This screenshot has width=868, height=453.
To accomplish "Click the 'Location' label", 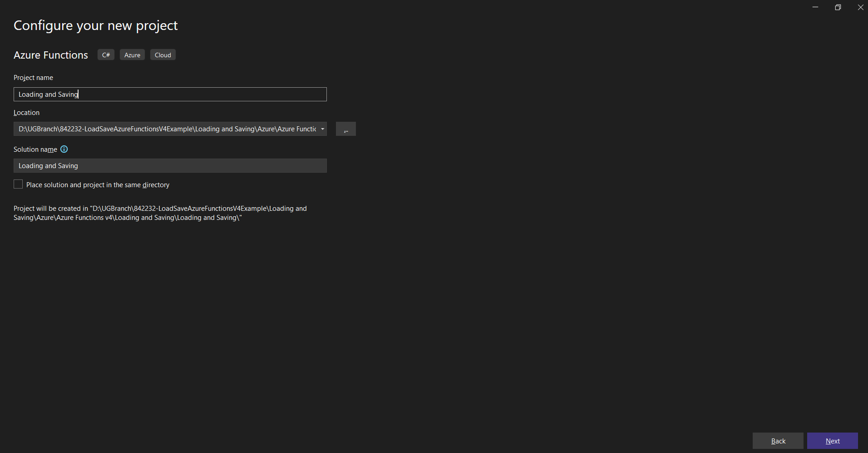I will pos(26,113).
